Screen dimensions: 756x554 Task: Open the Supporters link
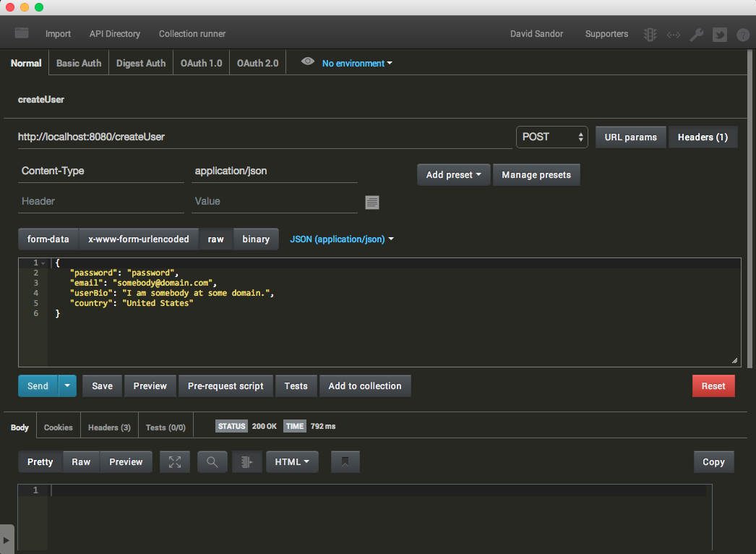[606, 34]
